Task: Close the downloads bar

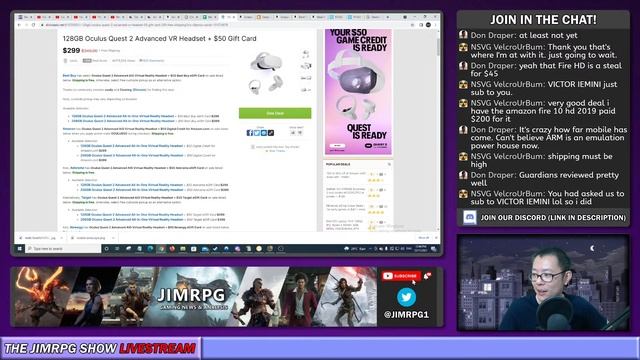Action: point(436,238)
